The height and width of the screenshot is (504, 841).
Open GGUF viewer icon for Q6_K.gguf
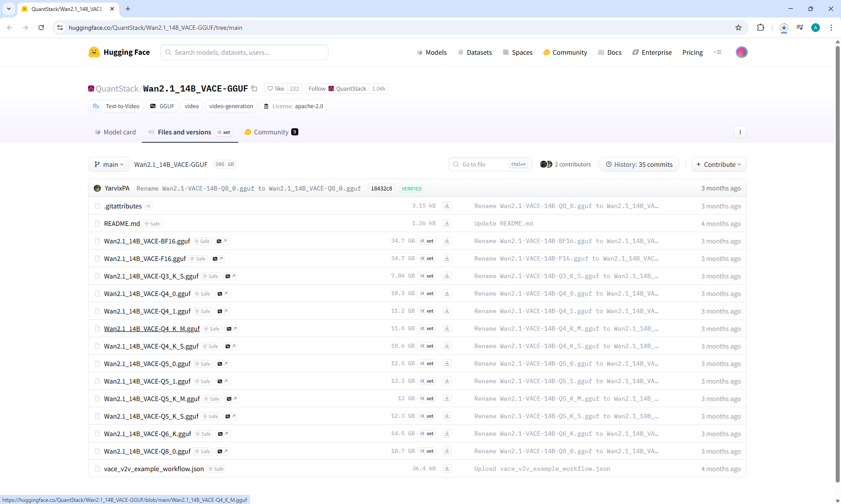(x=223, y=434)
